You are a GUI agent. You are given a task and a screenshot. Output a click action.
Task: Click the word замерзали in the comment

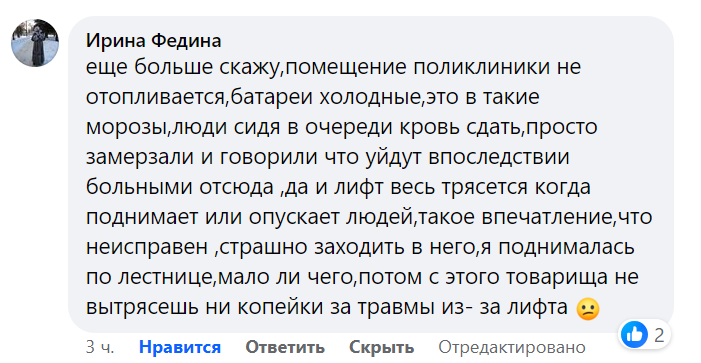(140, 157)
